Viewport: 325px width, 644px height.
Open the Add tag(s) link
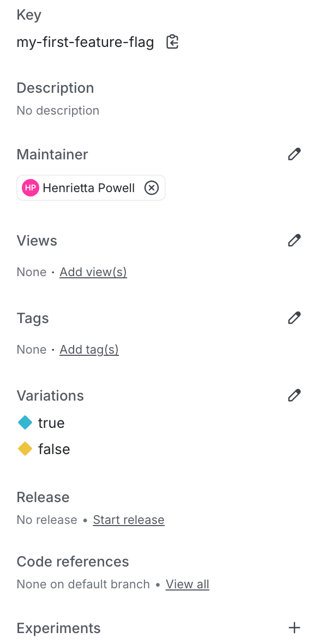(89, 349)
